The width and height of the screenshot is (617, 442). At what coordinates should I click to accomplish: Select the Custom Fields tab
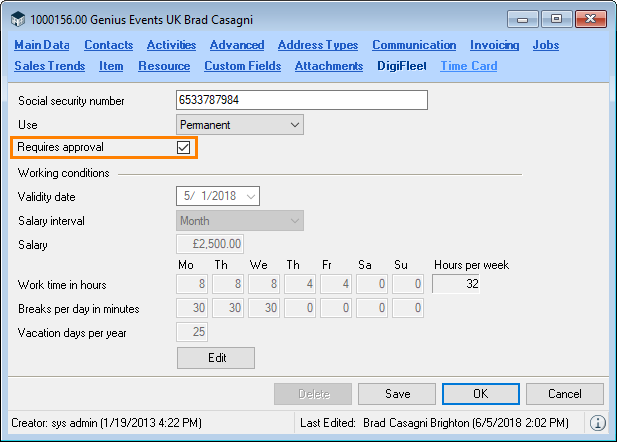click(242, 66)
